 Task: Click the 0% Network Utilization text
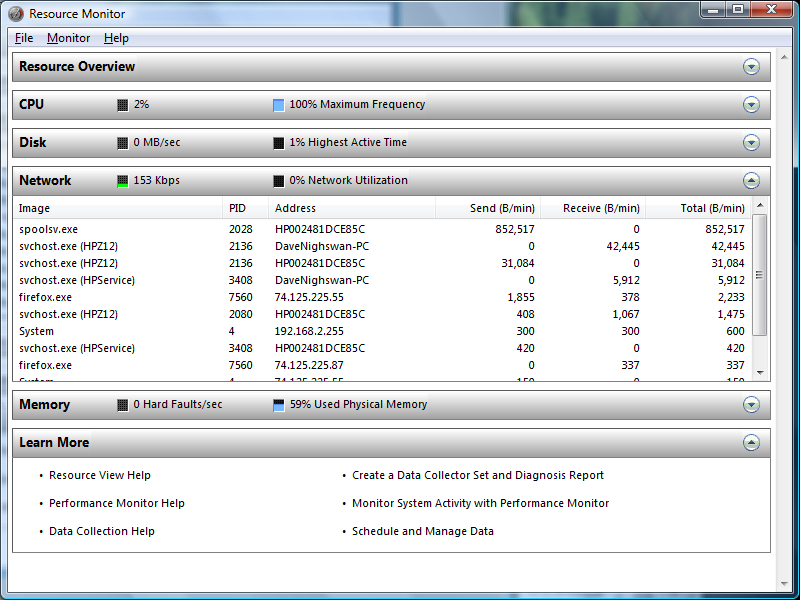(348, 180)
